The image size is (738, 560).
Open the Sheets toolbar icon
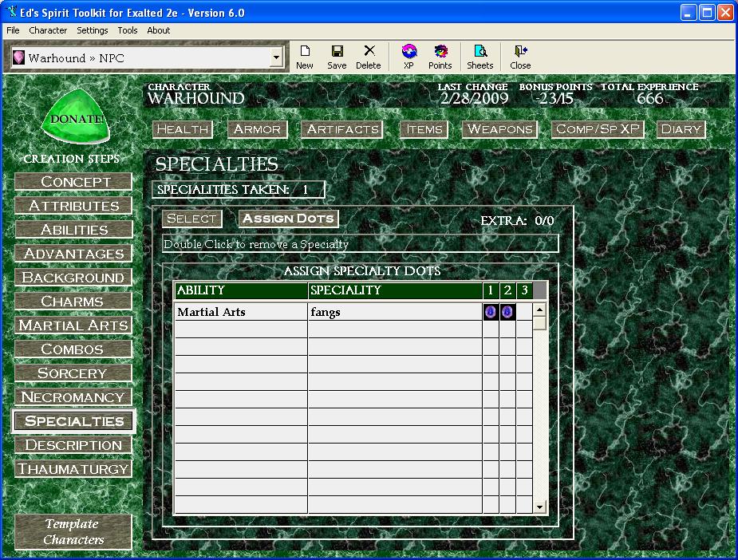480,57
